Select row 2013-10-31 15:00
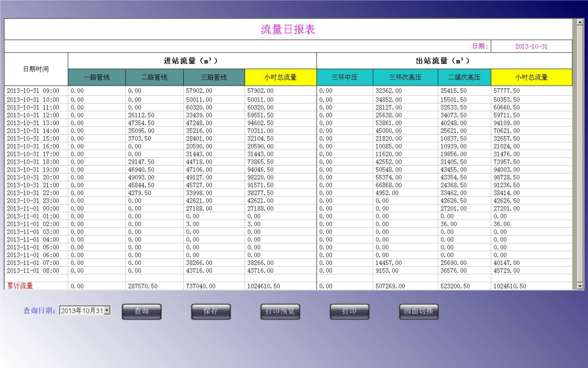This screenshot has height=368, width=588. pyautogui.click(x=288, y=138)
